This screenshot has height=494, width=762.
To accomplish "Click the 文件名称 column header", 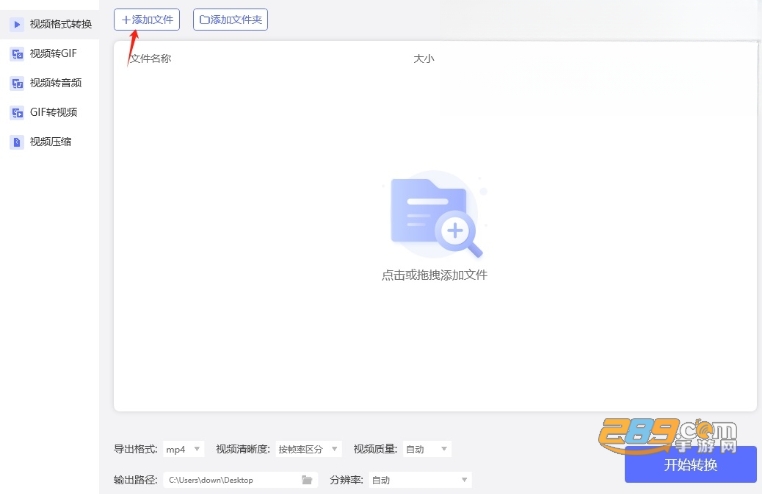I will pyautogui.click(x=151, y=59).
